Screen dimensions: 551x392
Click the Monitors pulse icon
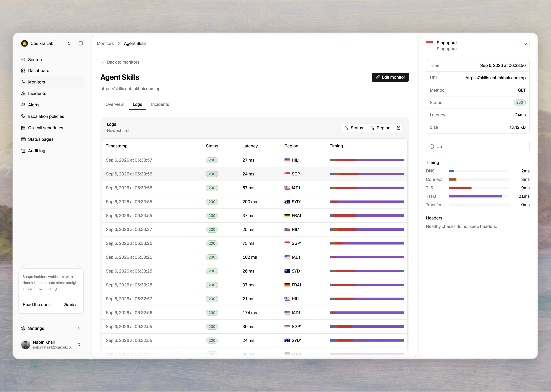23,82
